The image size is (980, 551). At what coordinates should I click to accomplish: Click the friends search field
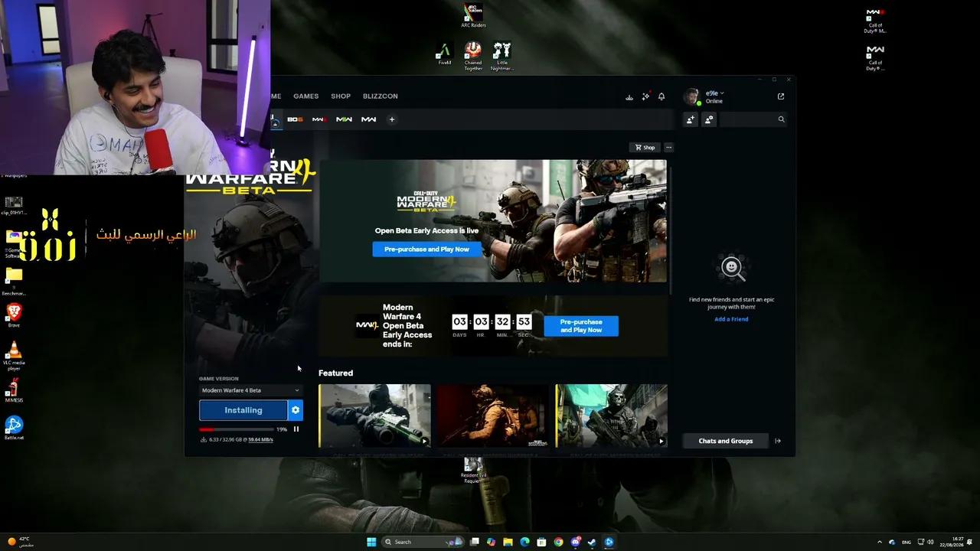click(753, 119)
